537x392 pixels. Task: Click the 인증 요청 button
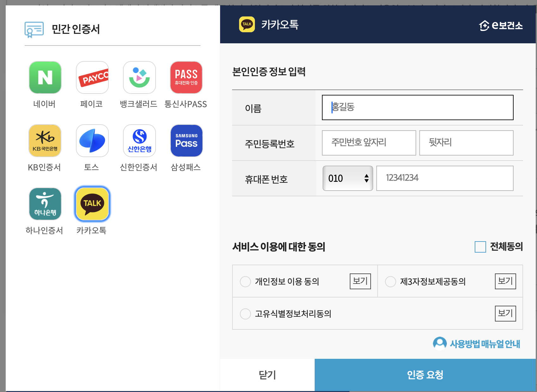point(425,375)
